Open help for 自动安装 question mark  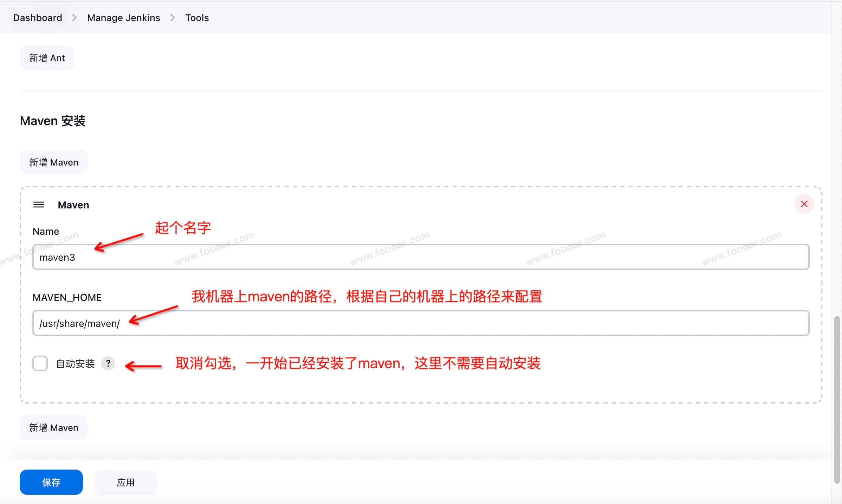point(108,363)
